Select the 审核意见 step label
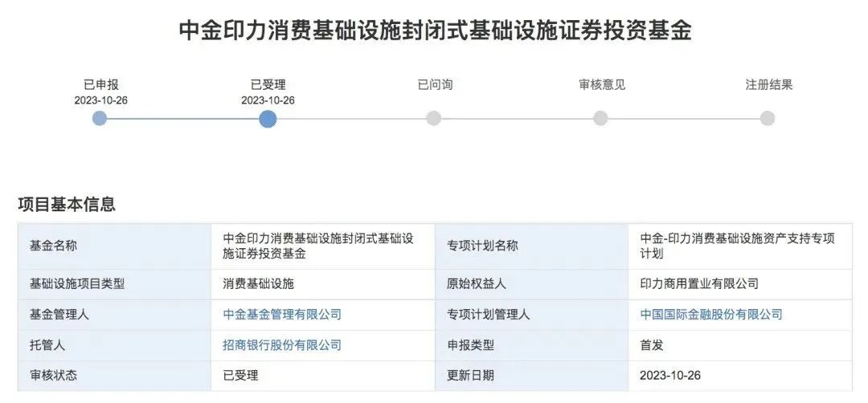Screen dimensions: 868x403 coord(602,84)
